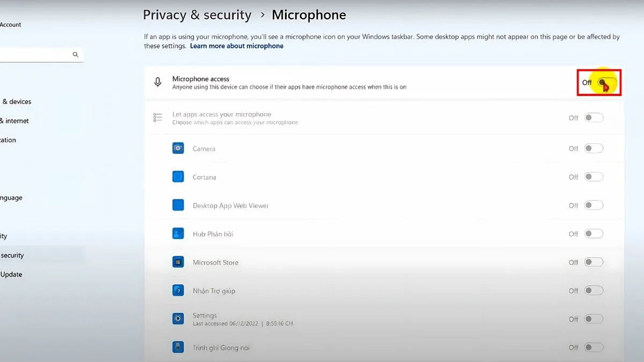Click the Nhận Trợ giúp icon
Screen dimensions: 644x362
[178, 291]
